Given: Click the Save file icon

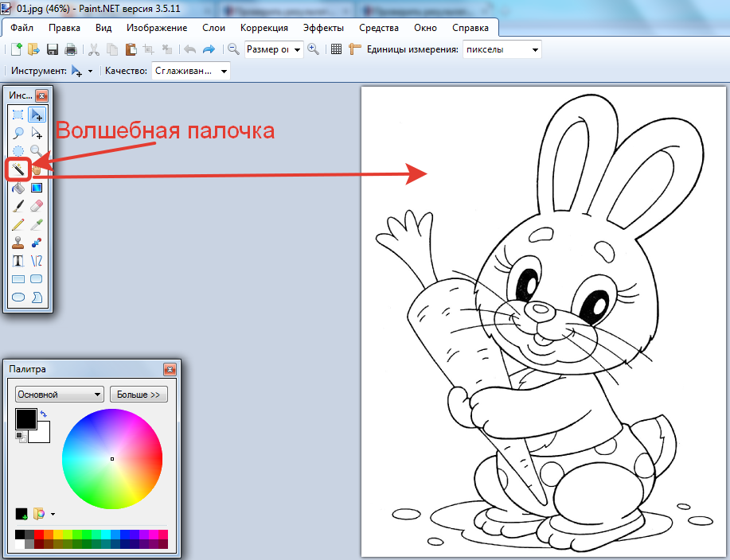Looking at the screenshot, I should (52, 49).
